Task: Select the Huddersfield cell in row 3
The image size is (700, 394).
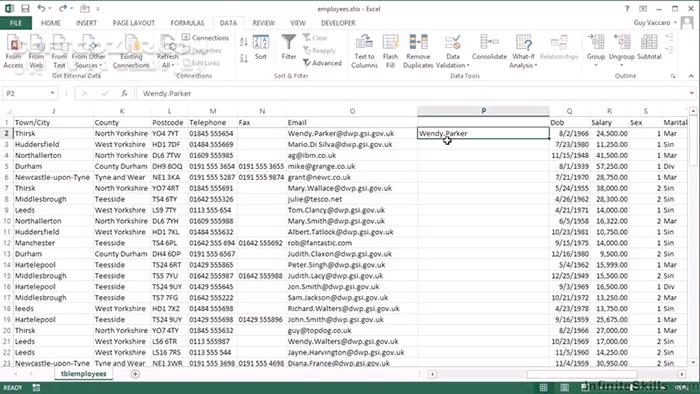Action: coord(54,144)
